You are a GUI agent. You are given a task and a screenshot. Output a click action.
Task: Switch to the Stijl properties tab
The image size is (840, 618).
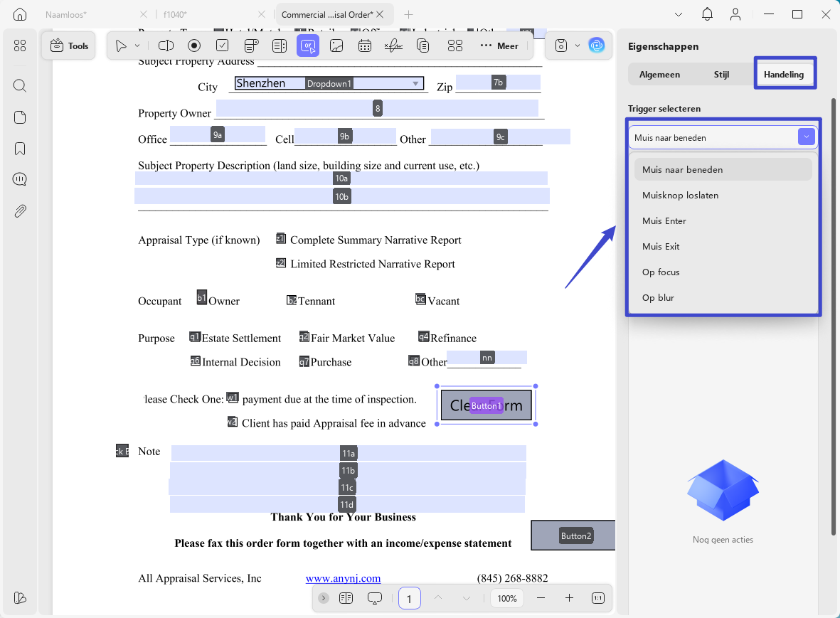coord(721,75)
